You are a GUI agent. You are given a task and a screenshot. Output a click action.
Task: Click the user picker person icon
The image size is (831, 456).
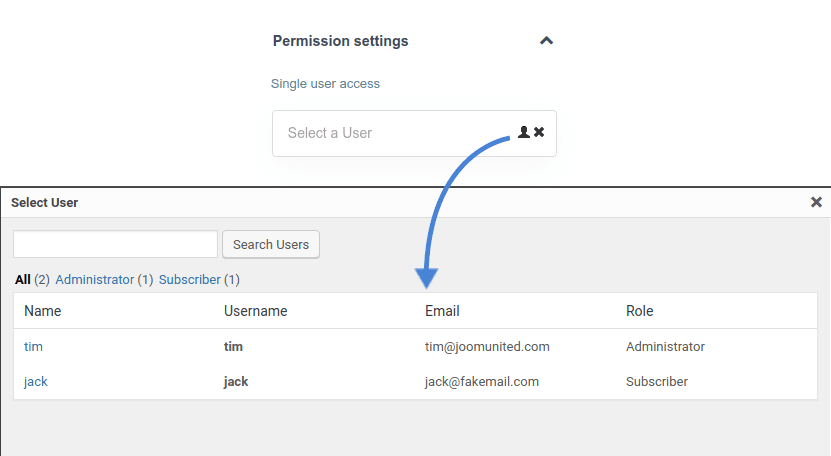[x=524, y=132]
